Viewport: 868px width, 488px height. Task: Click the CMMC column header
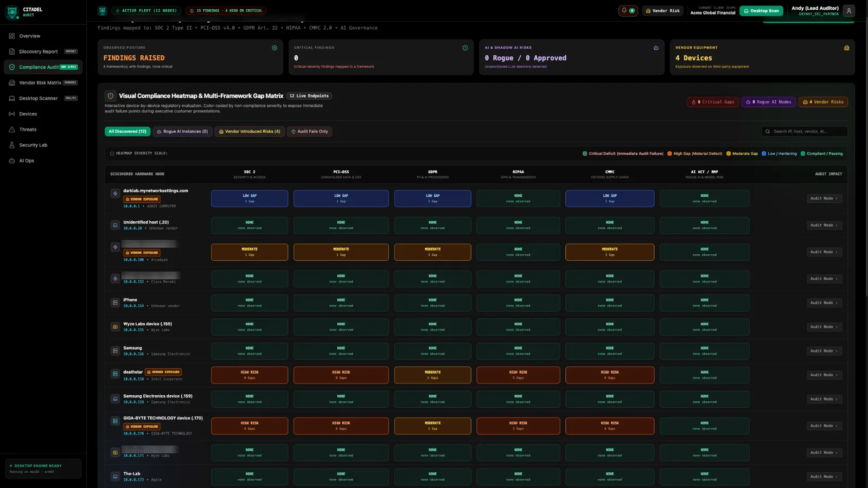tap(610, 174)
